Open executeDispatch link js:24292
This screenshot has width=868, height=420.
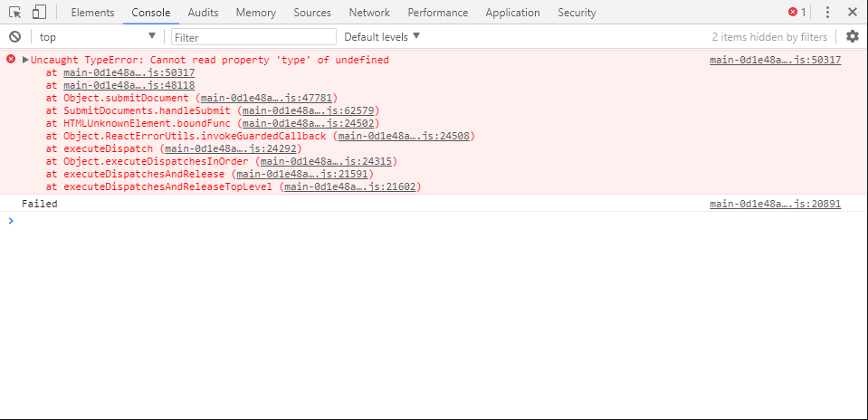click(x=230, y=148)
